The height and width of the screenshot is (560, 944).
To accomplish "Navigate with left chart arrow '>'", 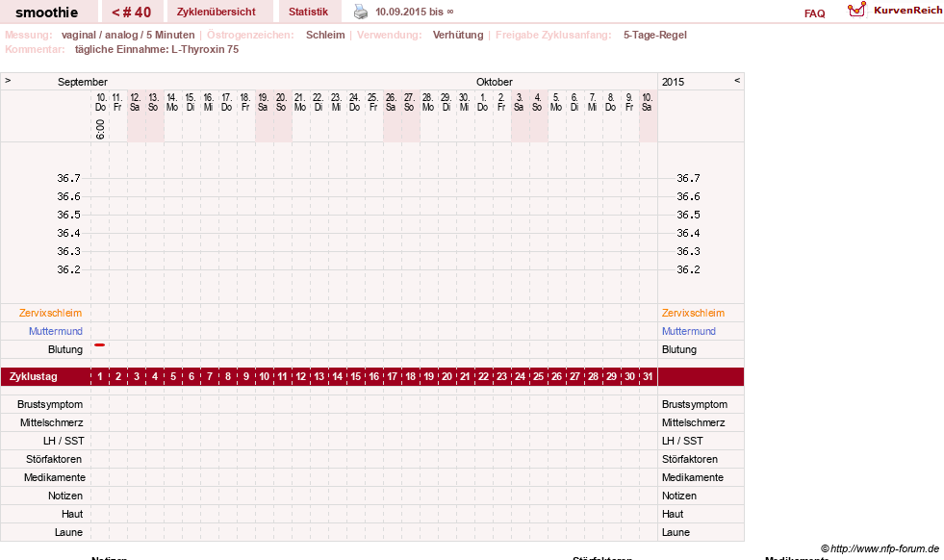I will click(8, 80).
